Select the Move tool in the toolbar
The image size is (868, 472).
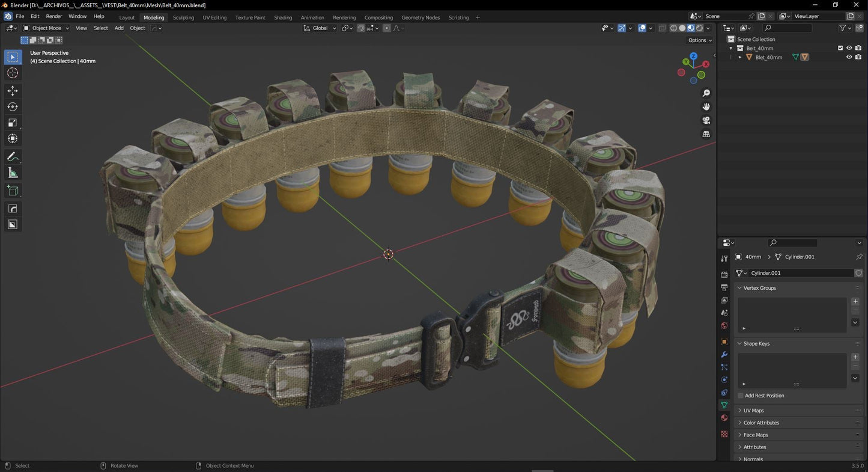[x=12, y=90]
